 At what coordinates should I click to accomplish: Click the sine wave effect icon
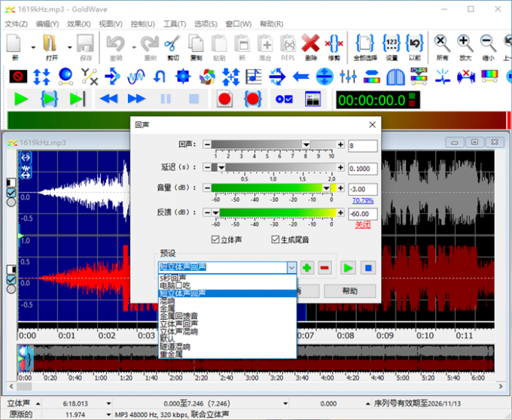(136, 77)
